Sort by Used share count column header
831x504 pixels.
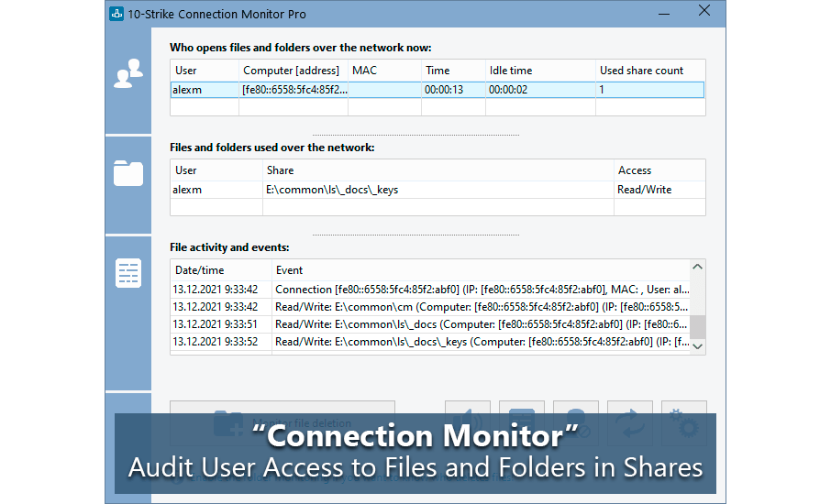(x=649, y=71)
